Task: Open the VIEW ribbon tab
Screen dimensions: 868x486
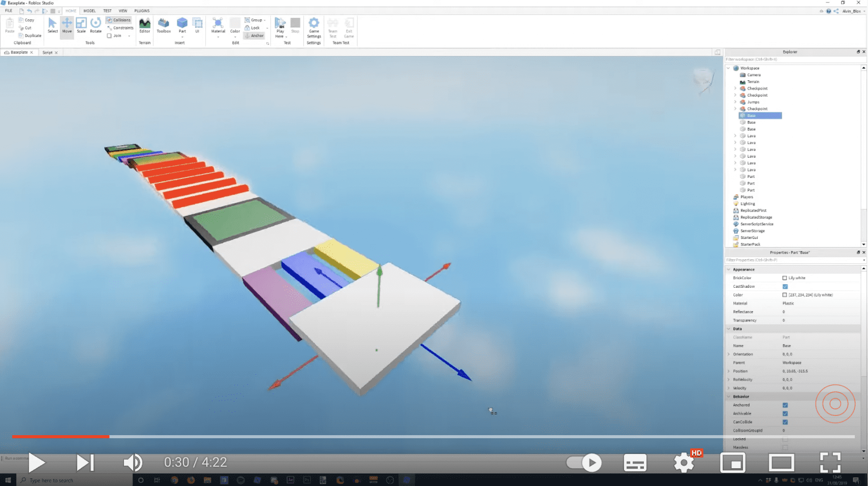Action: point(123,11)
